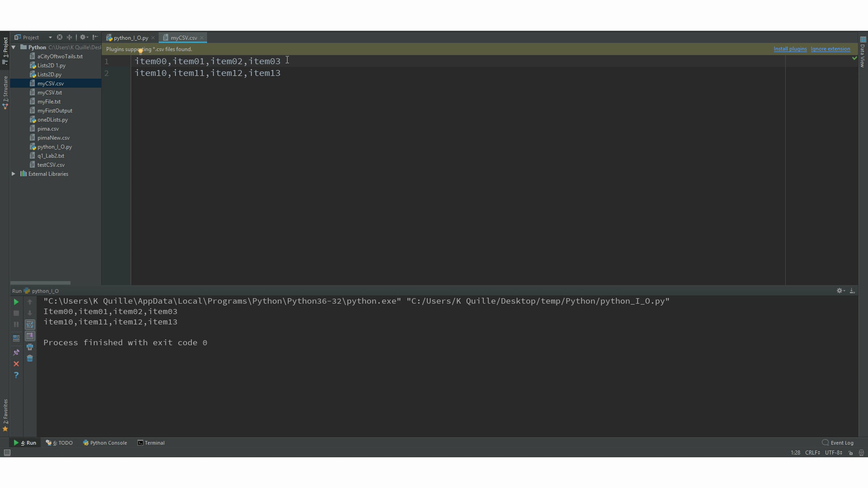The height and width of the screenshot is (488, 868).
Task: Click the Hector inspector icon in status bar
Action: click(861, 453)
